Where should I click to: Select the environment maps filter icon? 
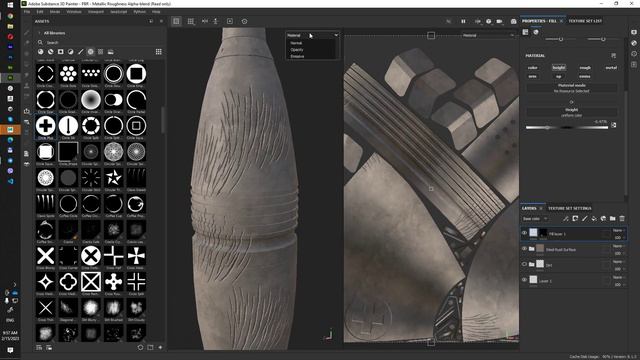pyautogui.click(x=111, y=52)
